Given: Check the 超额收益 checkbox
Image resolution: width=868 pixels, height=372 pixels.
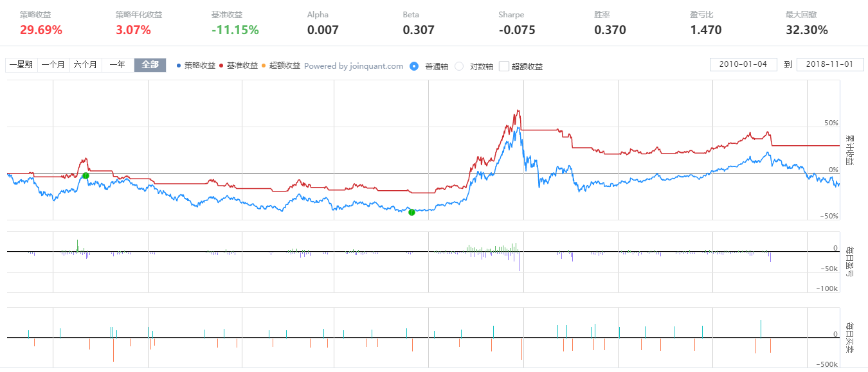Looking at the screenshot, I should 504,66.
